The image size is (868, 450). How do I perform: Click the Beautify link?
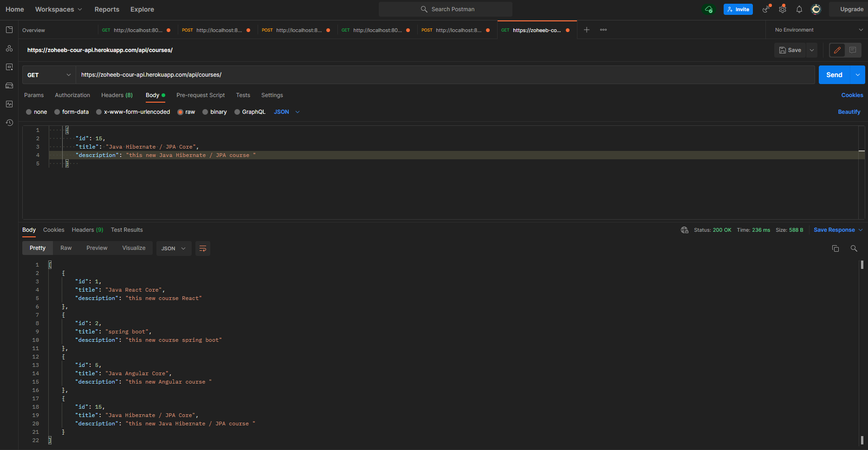coord(849,112)
